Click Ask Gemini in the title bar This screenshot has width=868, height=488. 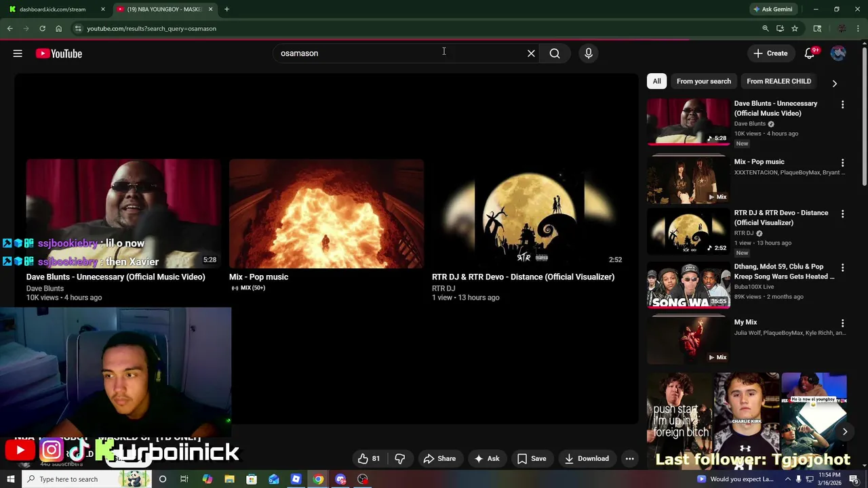click(772, 9)
